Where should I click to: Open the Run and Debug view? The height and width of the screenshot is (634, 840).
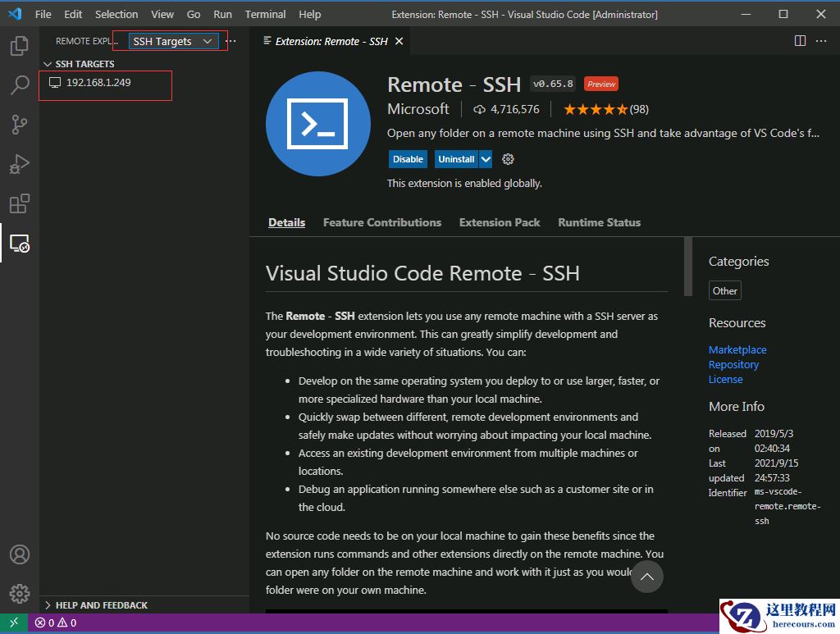click(20, 164)
